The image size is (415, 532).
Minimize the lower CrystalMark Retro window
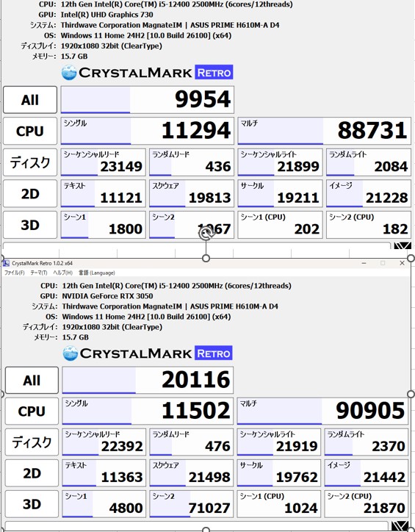[364, 263]
